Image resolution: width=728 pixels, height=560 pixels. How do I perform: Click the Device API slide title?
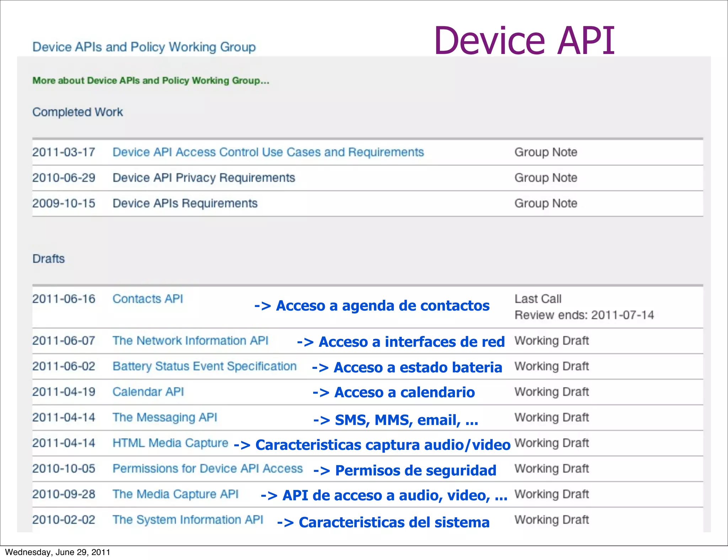click(x=524, y=40)
